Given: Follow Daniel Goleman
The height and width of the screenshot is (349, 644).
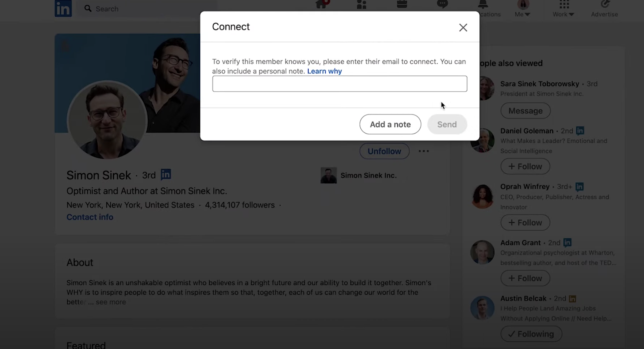Looking at the screenshot, I should (x=525, y=166).
